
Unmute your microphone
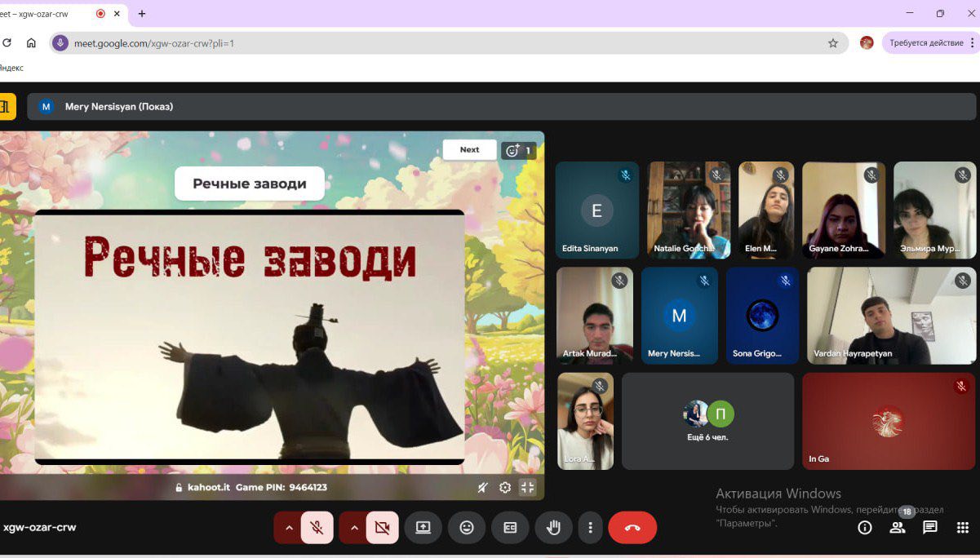click(x=317, y=528)
